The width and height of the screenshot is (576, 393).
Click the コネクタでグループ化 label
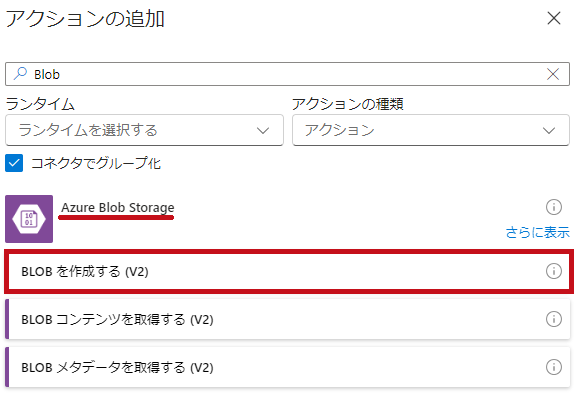96,163
